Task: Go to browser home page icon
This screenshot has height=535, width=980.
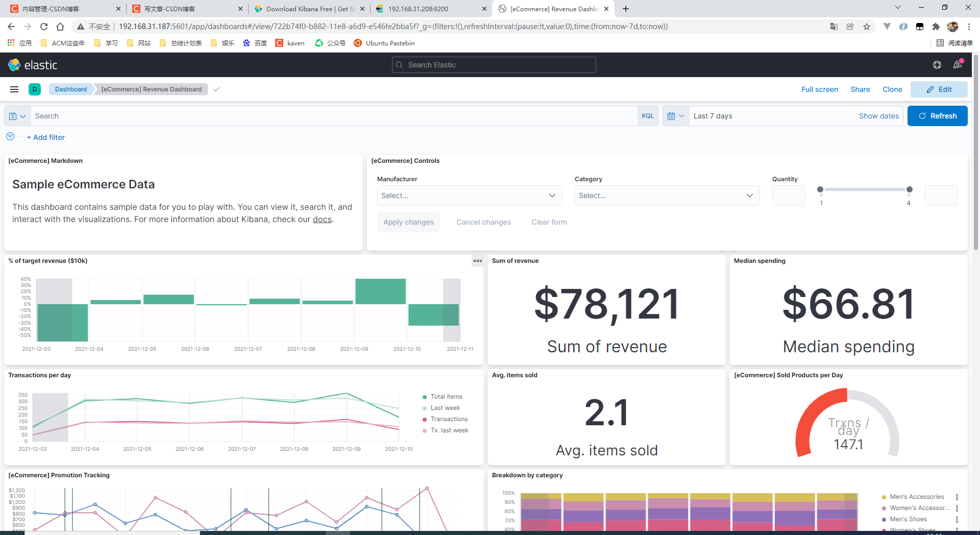Action: coord(60,27)
